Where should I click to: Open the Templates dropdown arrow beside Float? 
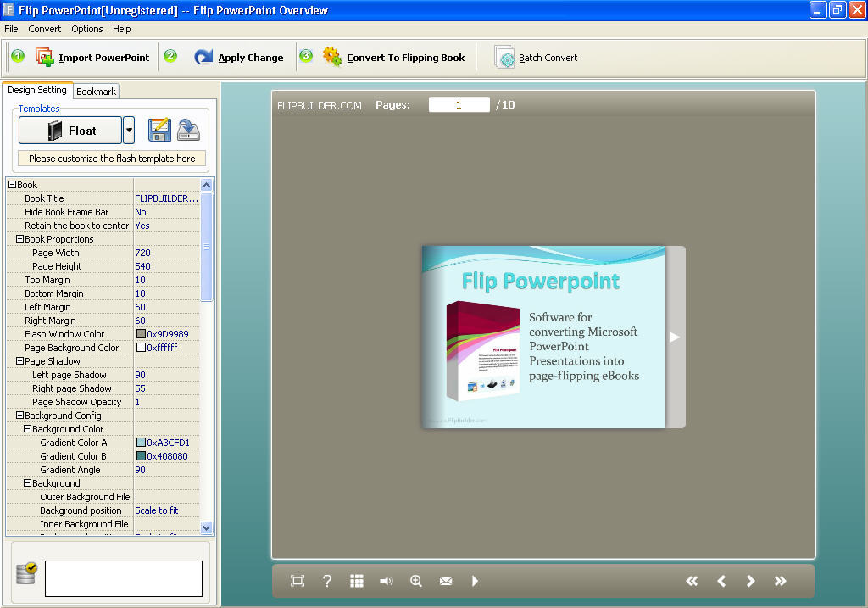[129, 130]
